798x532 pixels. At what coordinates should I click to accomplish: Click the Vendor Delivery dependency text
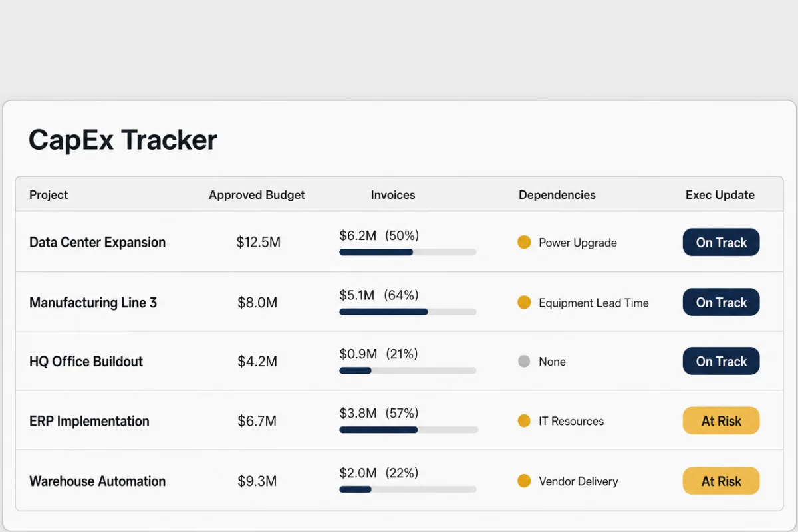[579, 481]
